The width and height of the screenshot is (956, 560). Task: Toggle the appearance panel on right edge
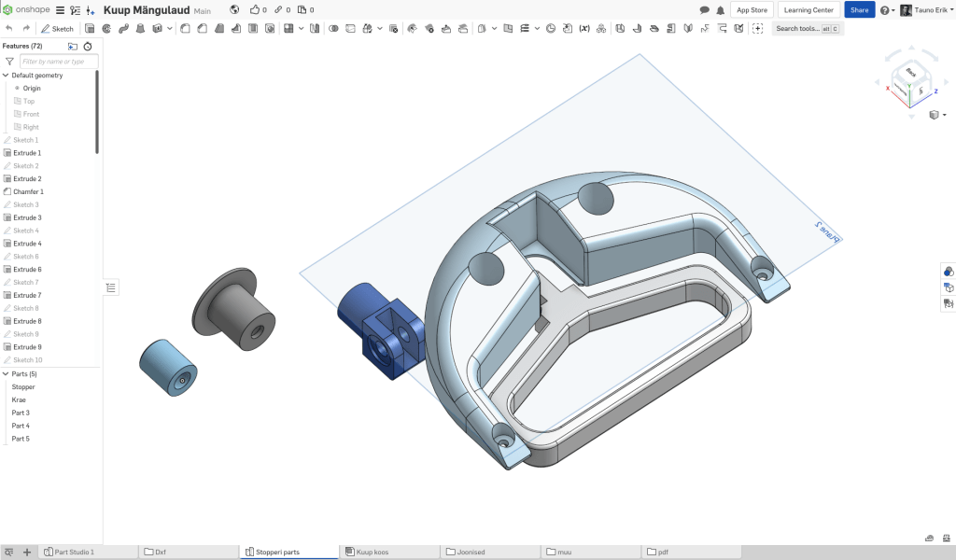click(949, 272)
